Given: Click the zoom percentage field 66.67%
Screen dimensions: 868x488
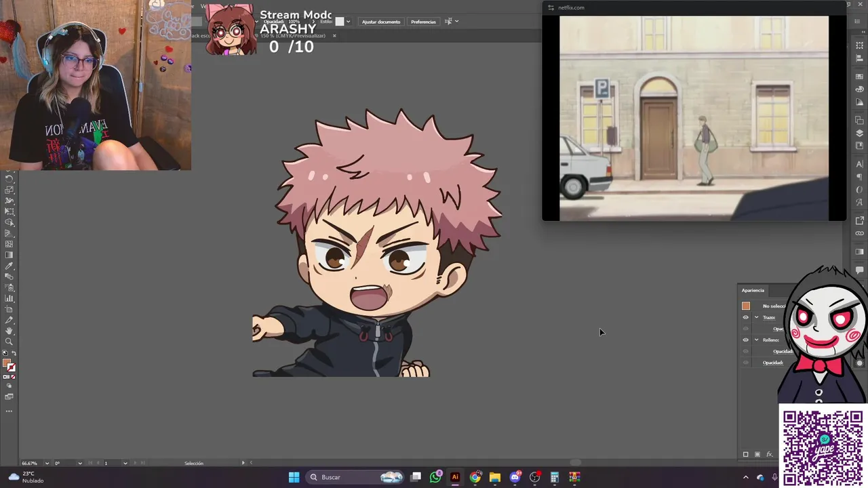Looking at the screenshot, I should point(31,463).
